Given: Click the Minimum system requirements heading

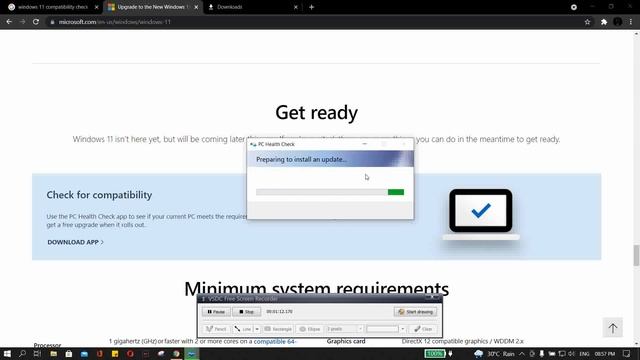Looking at the screenshot, I should point(317,288).
